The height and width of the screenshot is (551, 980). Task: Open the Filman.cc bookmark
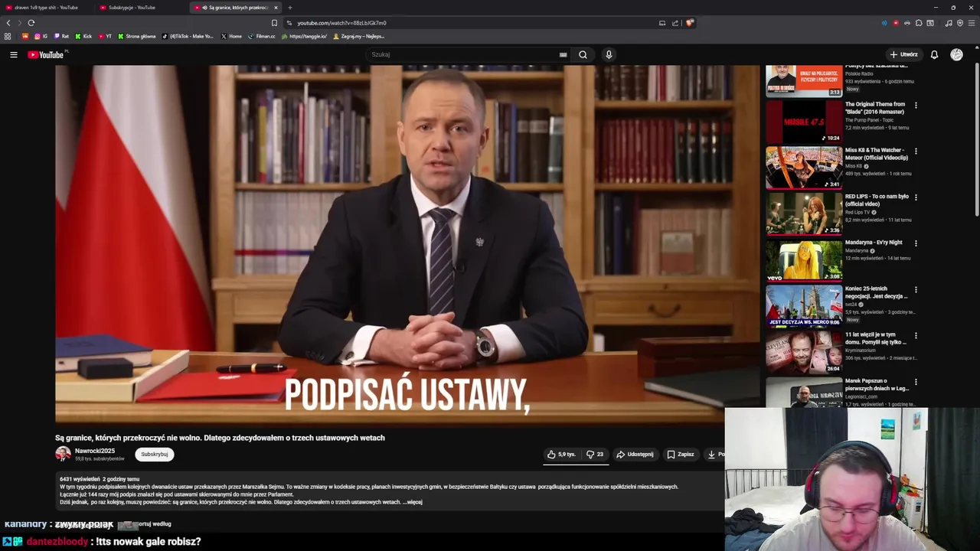262,36
